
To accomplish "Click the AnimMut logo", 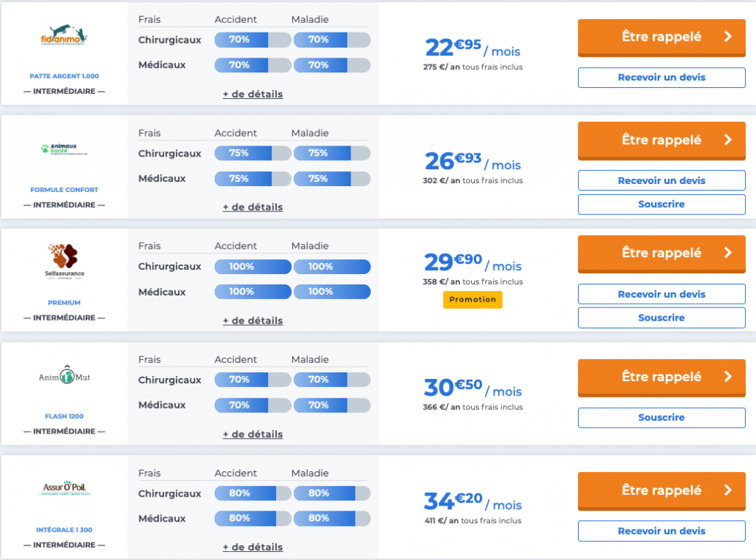I will pyautogui.click(x=63, y=376).
